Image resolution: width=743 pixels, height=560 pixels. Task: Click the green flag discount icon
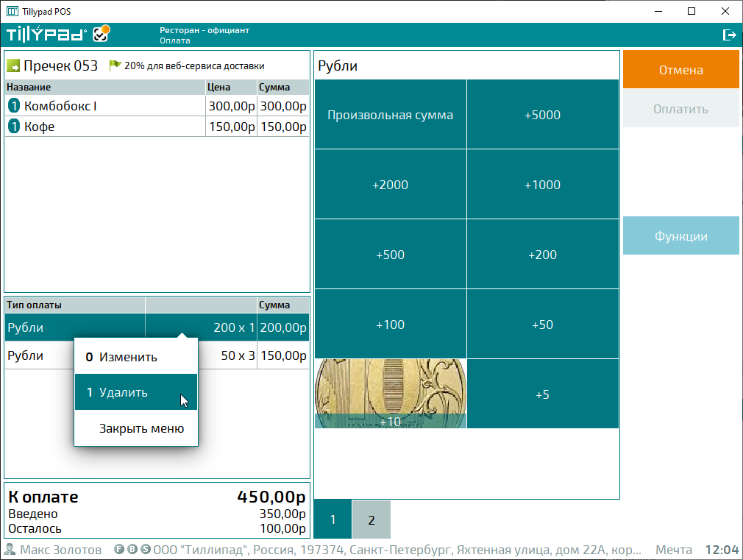[x=115, y=65]
